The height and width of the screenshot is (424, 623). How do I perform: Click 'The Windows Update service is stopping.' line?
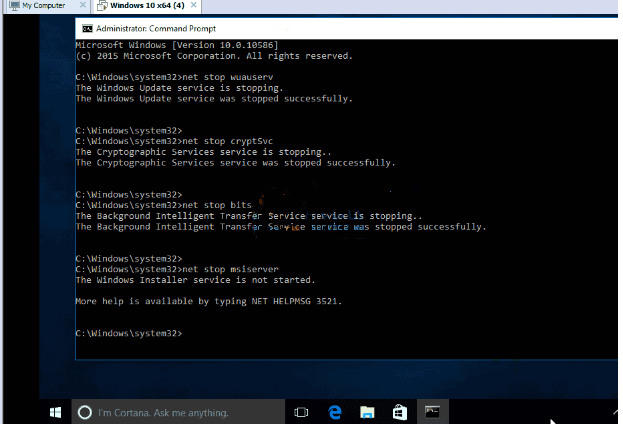[x=179, y=88]
